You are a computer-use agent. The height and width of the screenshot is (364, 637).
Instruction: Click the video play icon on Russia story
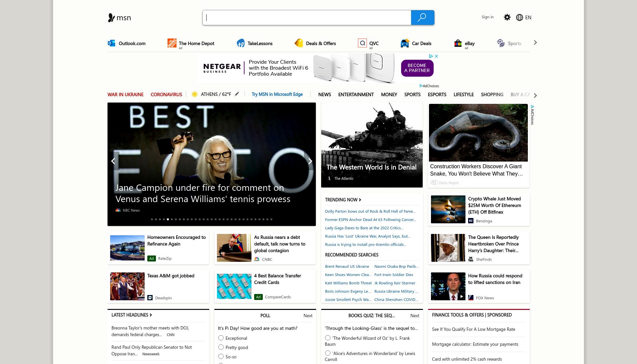coord(461,296)
